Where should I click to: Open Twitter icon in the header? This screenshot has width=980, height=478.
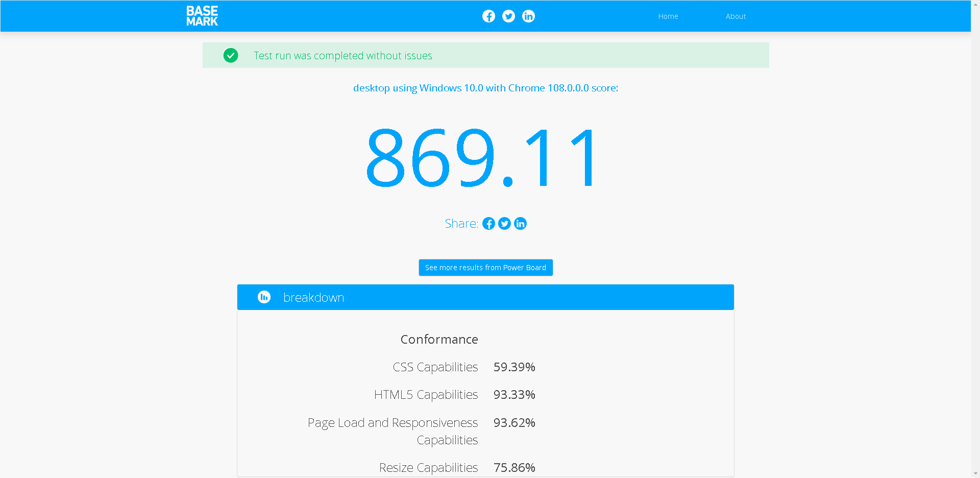(508, 16)
